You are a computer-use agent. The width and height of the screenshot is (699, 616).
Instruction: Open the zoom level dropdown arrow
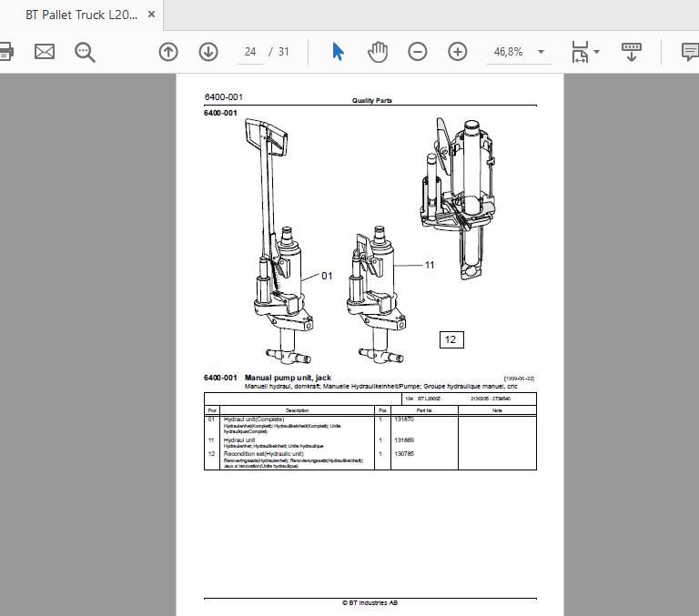click(541, 52)
